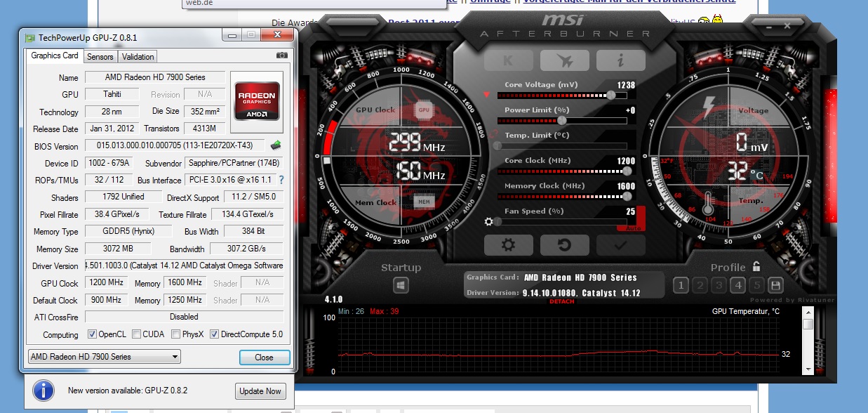Click the GPU chip icon on clock gauge
Image resolution: width=868 pixels, height=413 pixels.
click(x=424, y=110)
